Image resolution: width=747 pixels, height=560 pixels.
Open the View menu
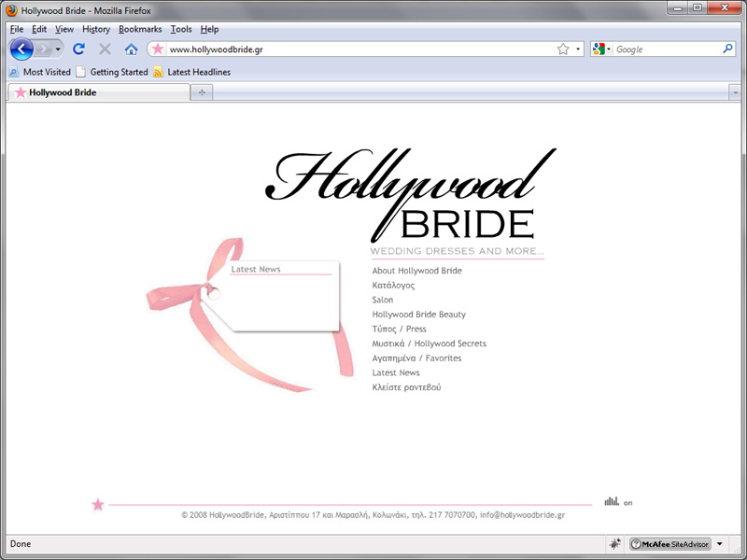click(x=64, y=29)
